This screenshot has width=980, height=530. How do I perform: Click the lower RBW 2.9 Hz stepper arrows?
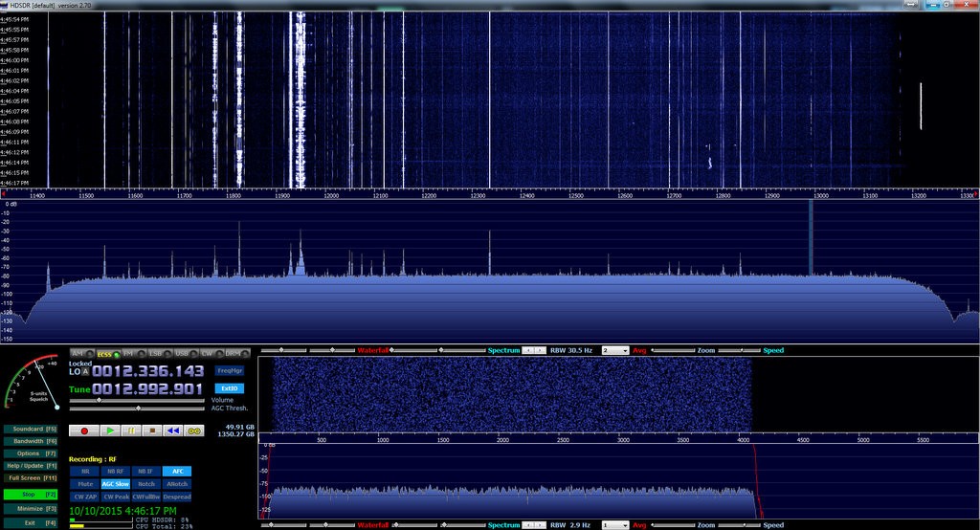534,525
